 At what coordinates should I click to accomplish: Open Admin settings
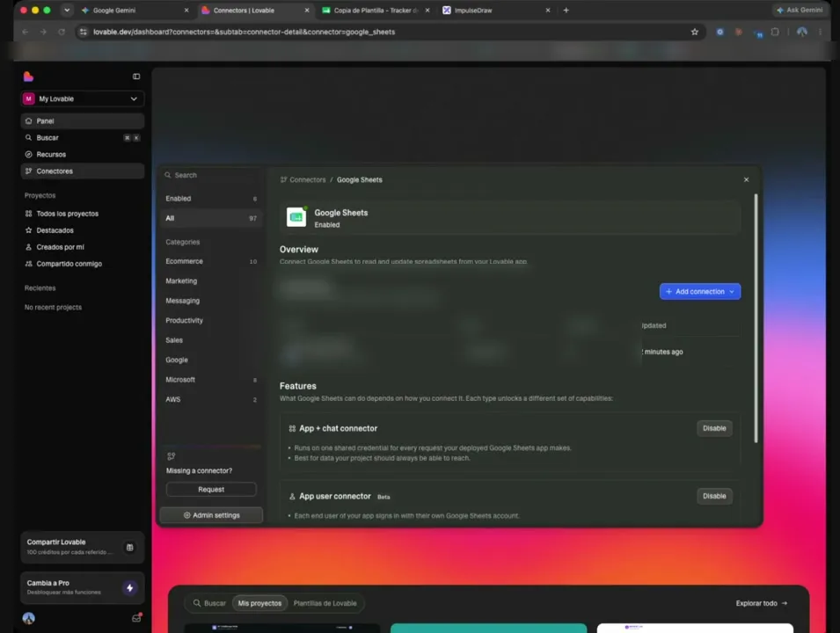coord(211,515)
